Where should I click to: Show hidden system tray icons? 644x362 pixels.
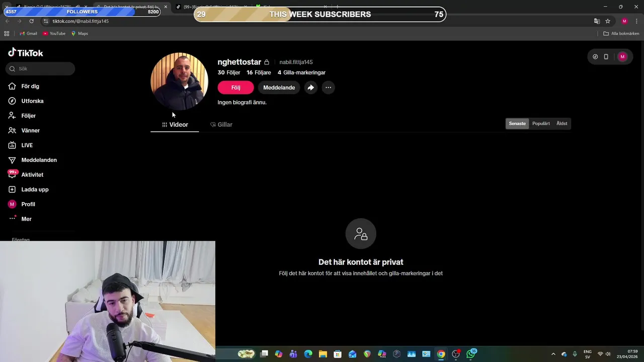[x=553, y=354]
